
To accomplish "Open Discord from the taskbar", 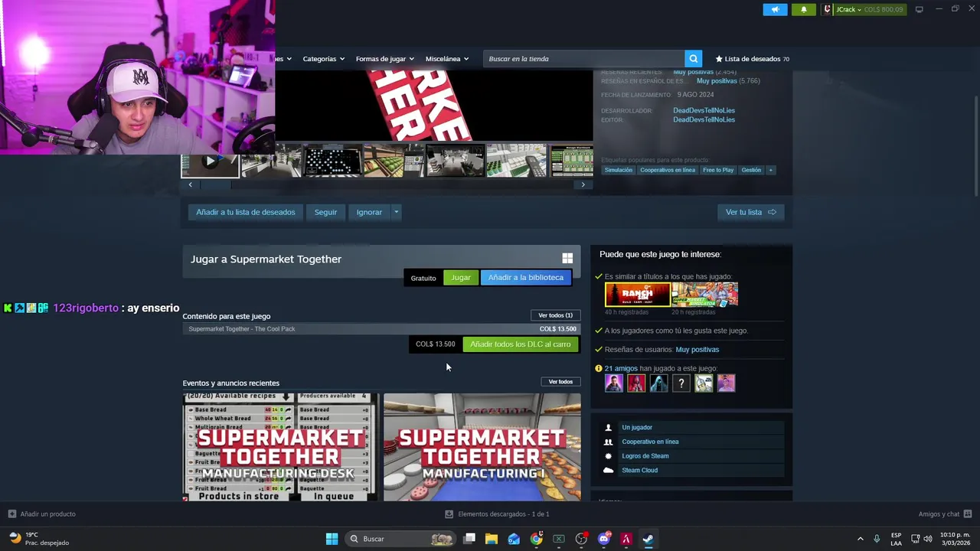I will point(604,539).
